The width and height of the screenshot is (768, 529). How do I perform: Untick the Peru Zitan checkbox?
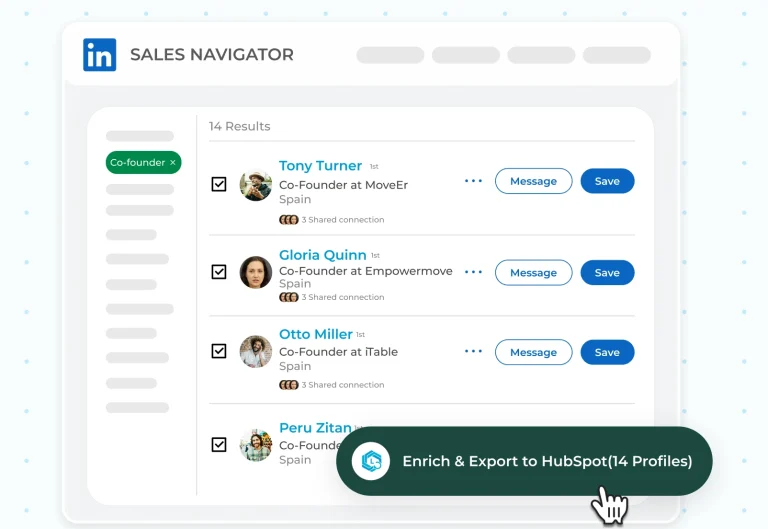(219, 445)
